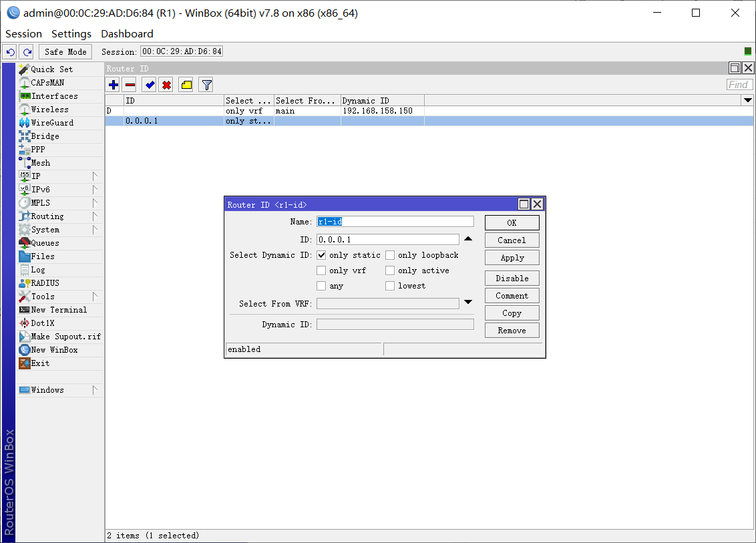Select Make Supout.rif

[x=60, y=337]
